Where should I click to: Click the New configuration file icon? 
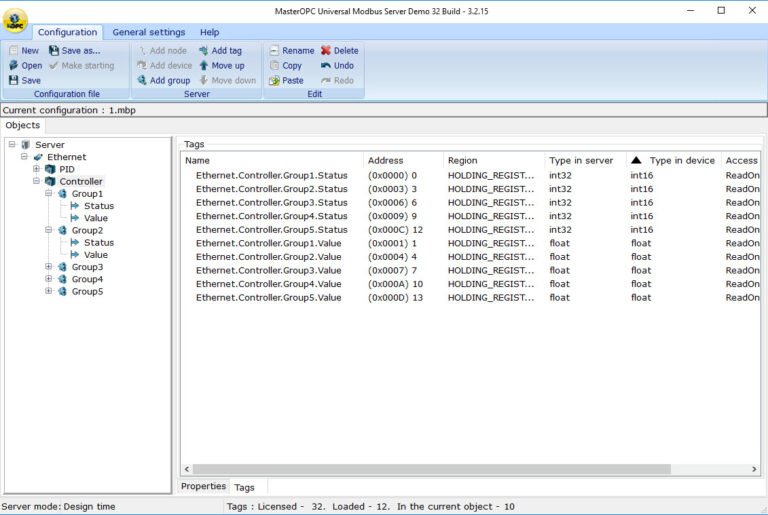tap(14, 50)
